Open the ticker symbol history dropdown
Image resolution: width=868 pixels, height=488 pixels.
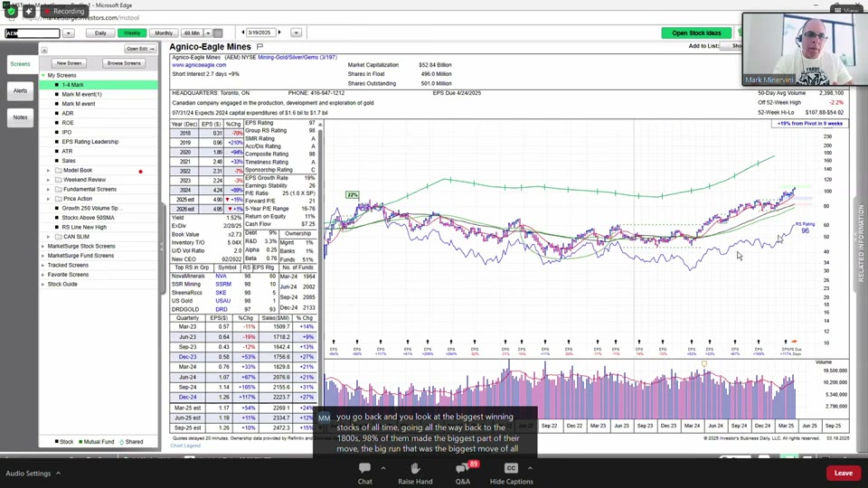pos(68,33)
